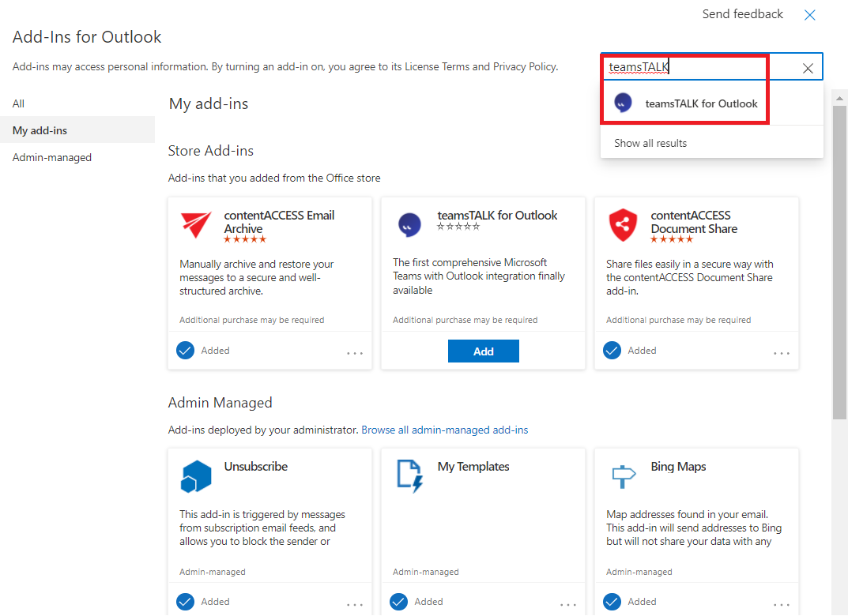Select the All category in sidebar
The image size is (848, 616).
(x=19, y=103)
